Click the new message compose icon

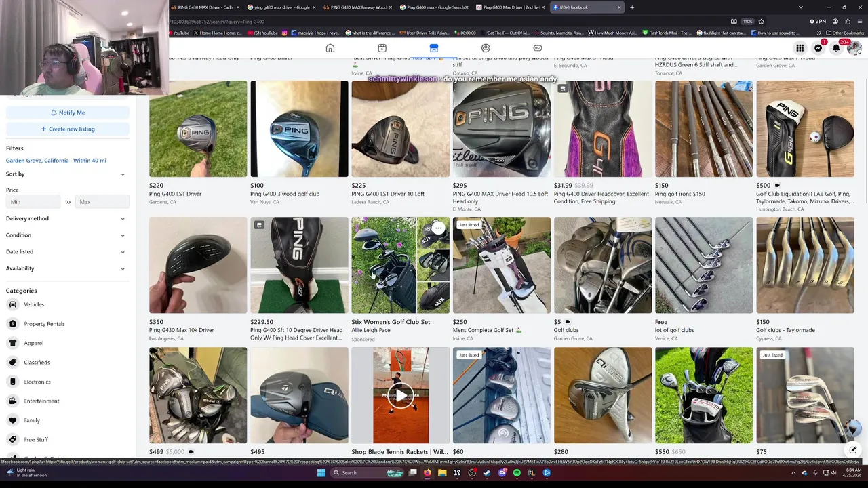853,450
